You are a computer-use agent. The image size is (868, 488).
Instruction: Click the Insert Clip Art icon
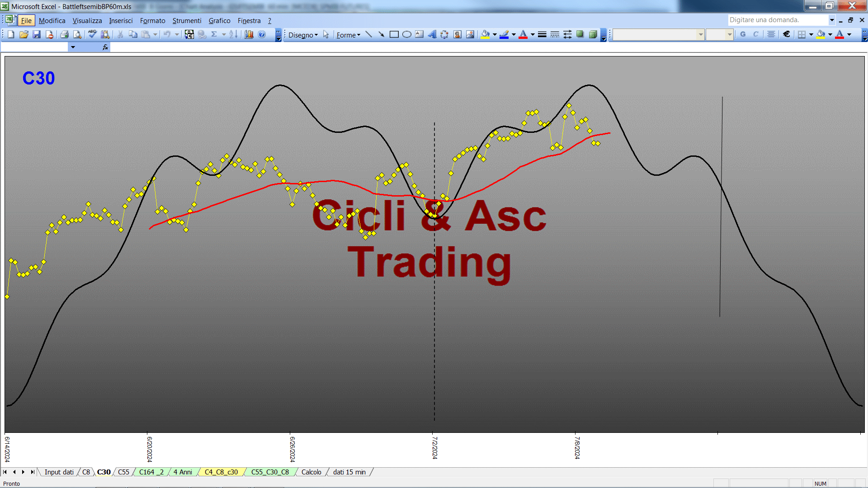tap(458, 34)
